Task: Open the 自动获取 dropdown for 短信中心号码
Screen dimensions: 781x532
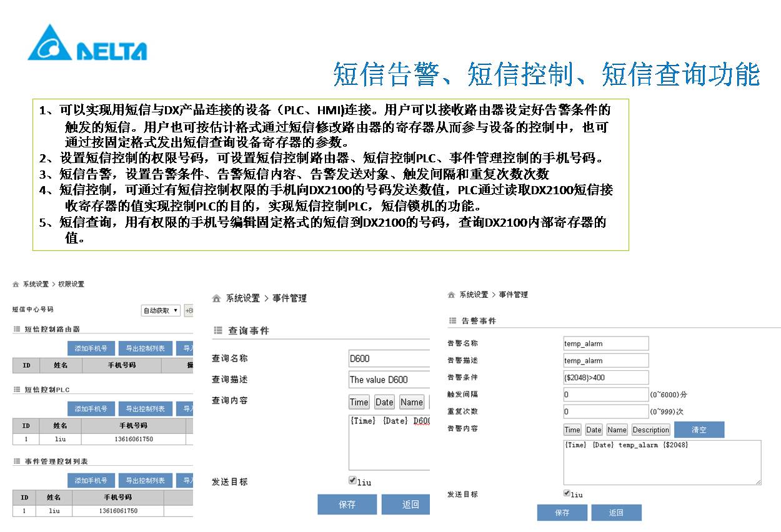Action: (161, 310)
